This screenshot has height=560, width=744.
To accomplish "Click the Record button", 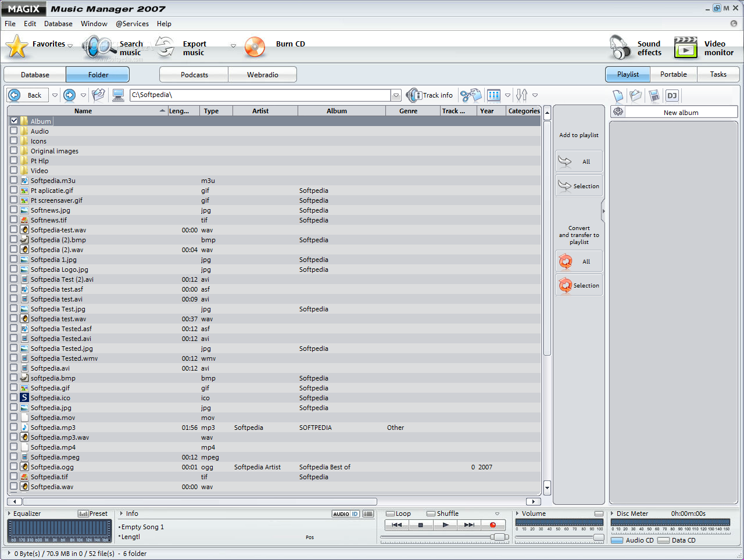I will point(493,525).
